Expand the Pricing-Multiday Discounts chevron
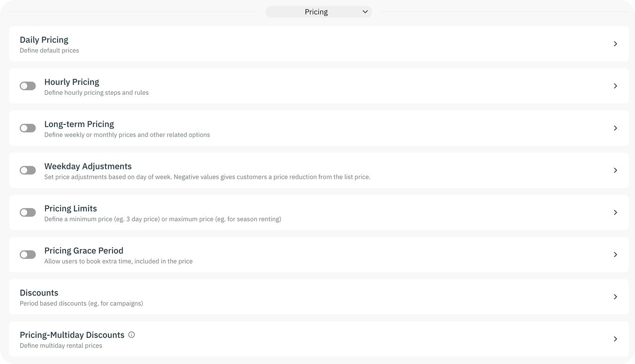This screenshot has height=364, width=635. (615, 339)
